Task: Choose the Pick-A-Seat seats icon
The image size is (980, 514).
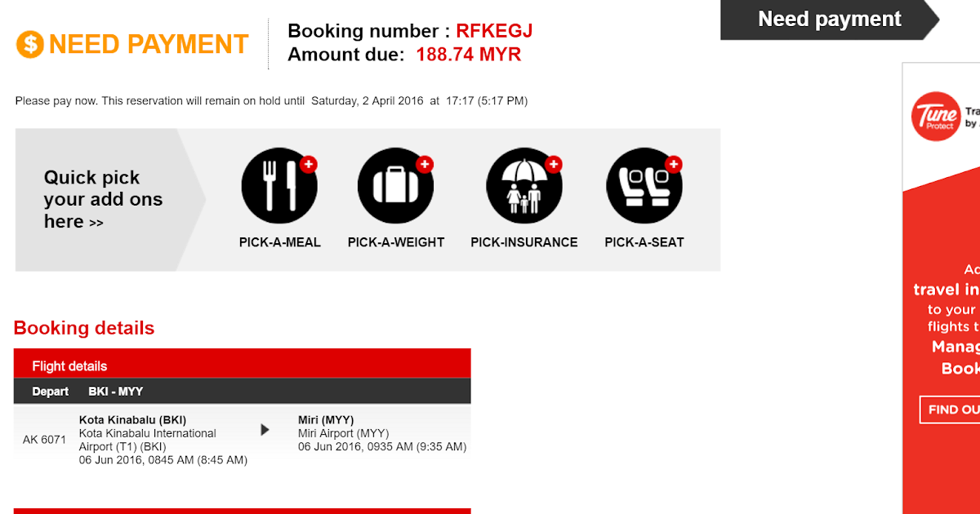Action: pos(644,186)
